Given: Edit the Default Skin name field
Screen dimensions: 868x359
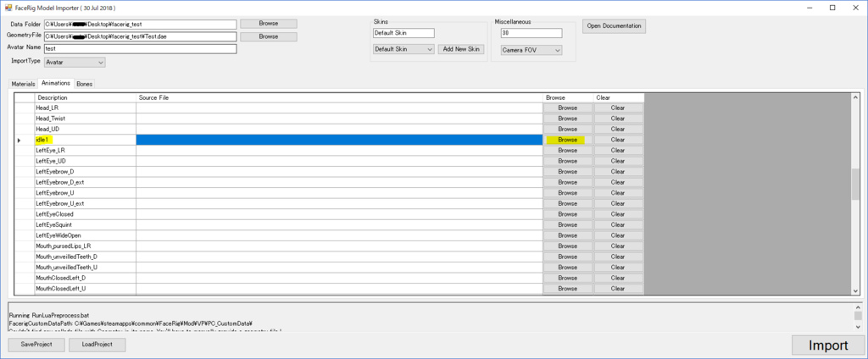Looking at the screenshot, I should tap(403, 33).
